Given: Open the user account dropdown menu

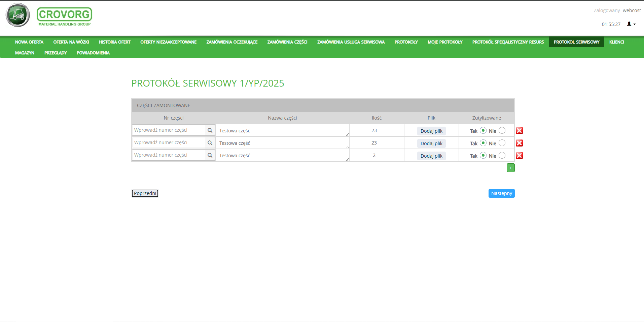Looking at the screenshot, I should 631,24.
